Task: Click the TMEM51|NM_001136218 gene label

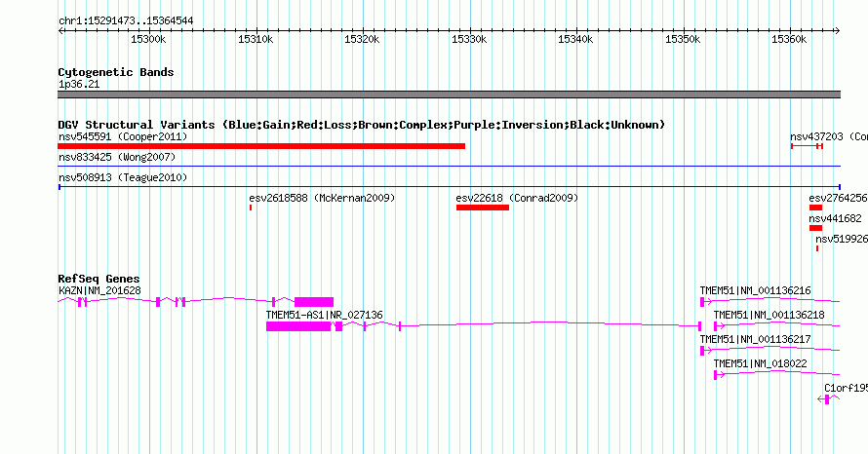Action: [x=769, y=316]
